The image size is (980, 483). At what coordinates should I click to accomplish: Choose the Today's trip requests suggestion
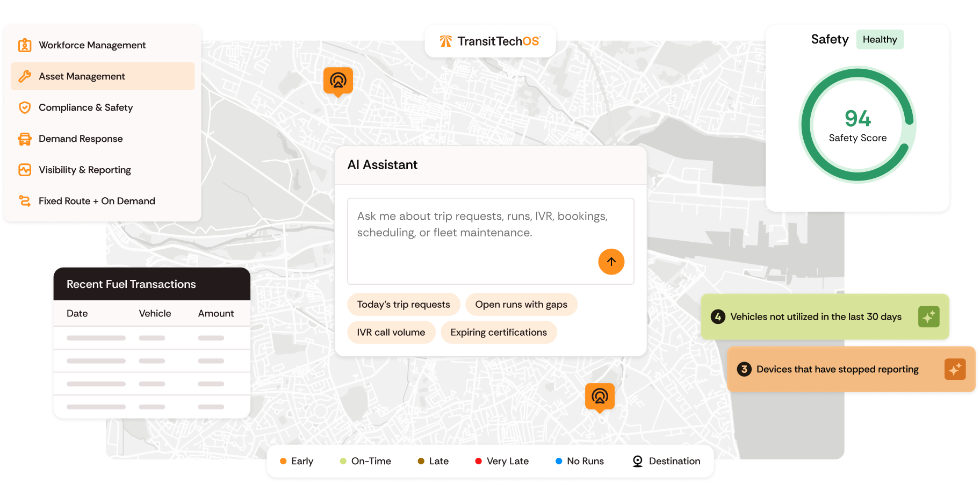(x=403, y=305)
